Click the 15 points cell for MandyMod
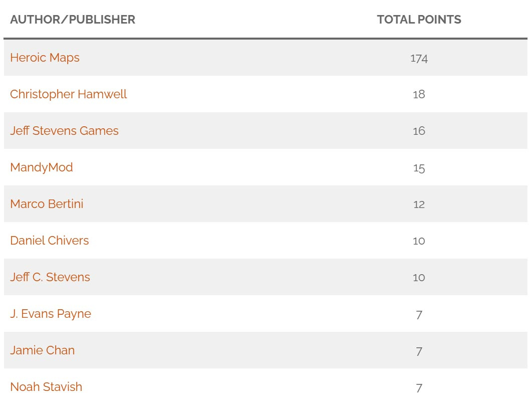532x413 pixels. point(419,168)
